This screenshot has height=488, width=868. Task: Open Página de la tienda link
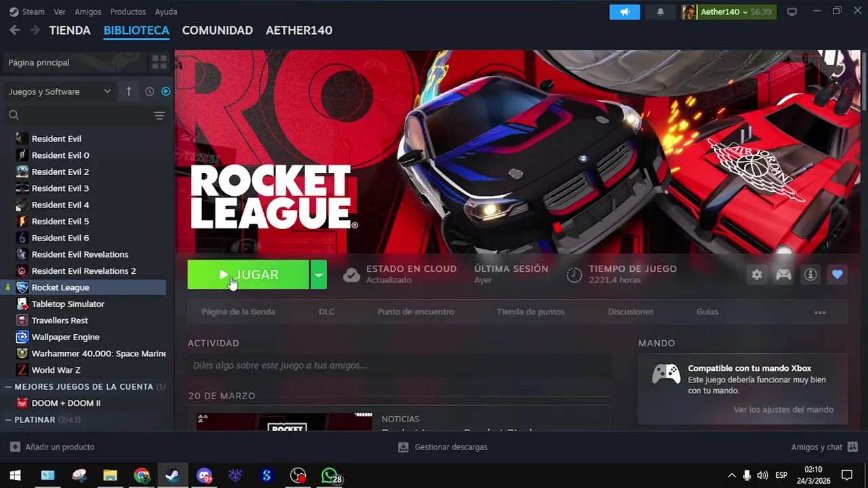click(x=238, y=312)
